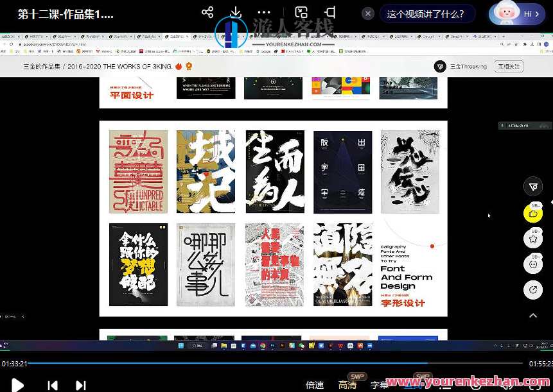Click the download icon in the top bar
This screenshot has width=553, height=392.
[236, 13]
